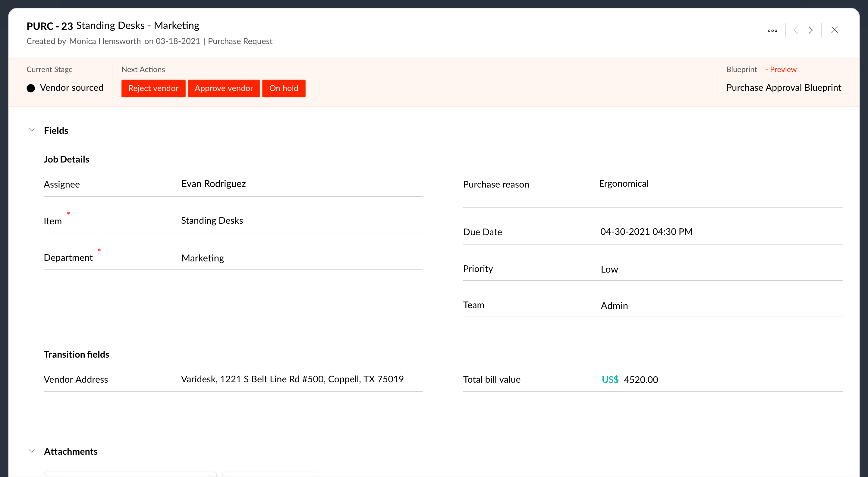
Task: Click the Purchase Approval Blueprint label
Action: [x=784, y=87]
